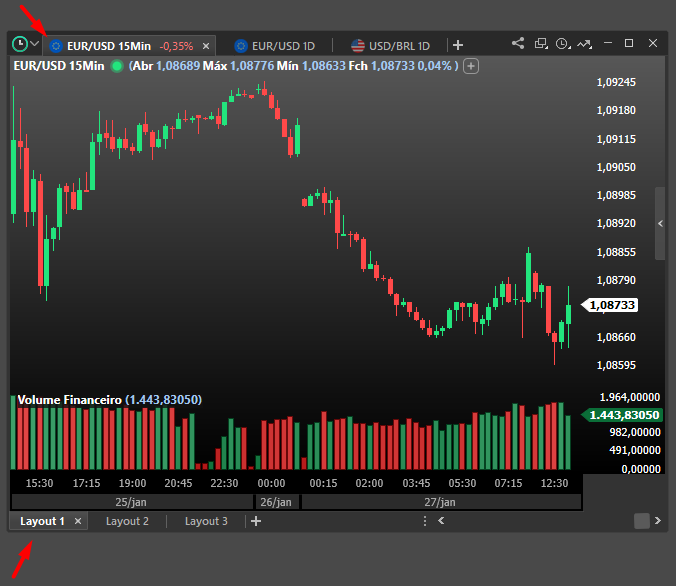The image size is (676, 586).
Task: Open the clock periodicity dropdown in toolbar
Action: [564, 44]
